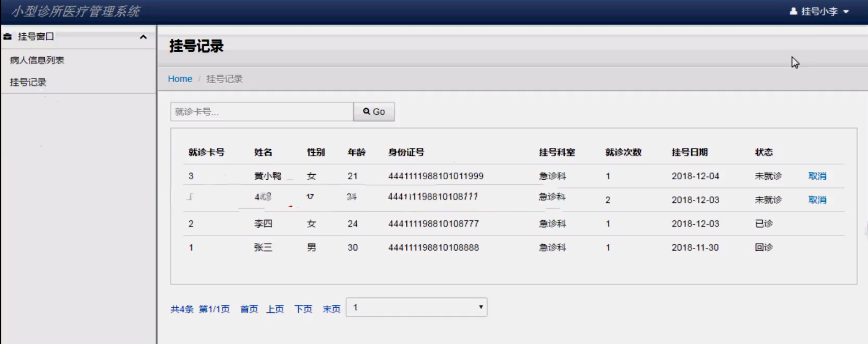Screen dimensions: 868x344
Task: Click the 就诊次数 column header
Action: coord(623,152)
